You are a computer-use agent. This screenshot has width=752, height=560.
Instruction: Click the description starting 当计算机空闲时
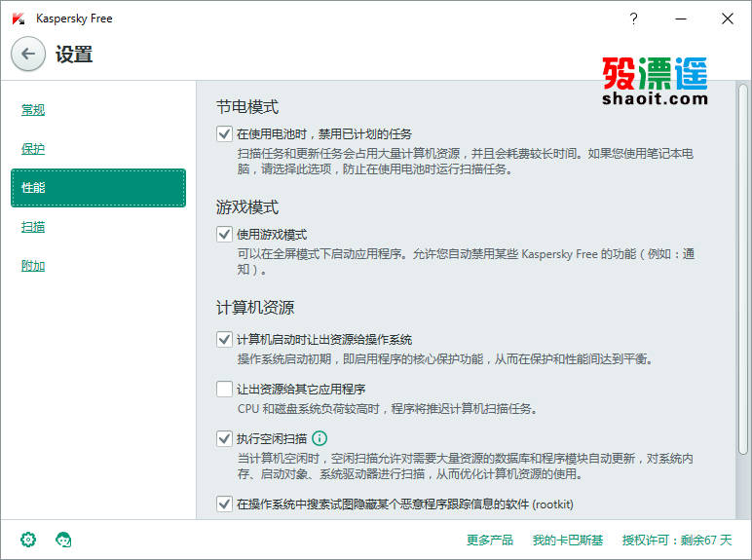(466, 467)
